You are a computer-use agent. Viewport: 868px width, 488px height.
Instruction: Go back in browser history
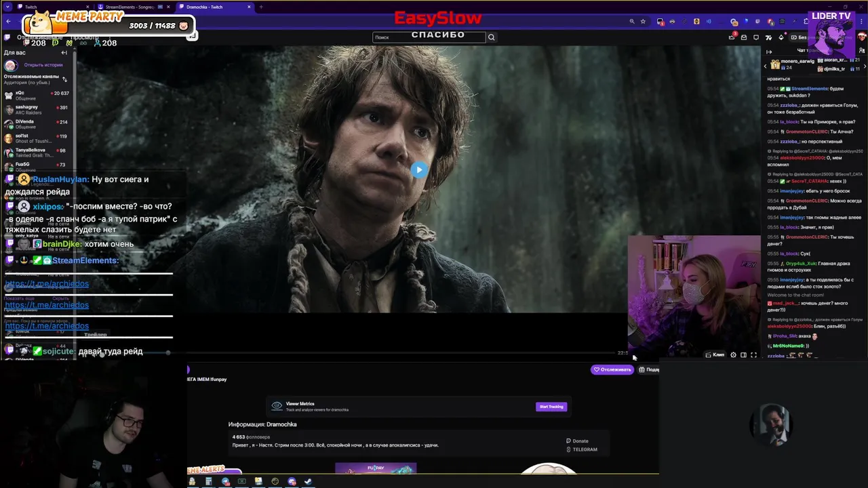click(x=8, y=21)
